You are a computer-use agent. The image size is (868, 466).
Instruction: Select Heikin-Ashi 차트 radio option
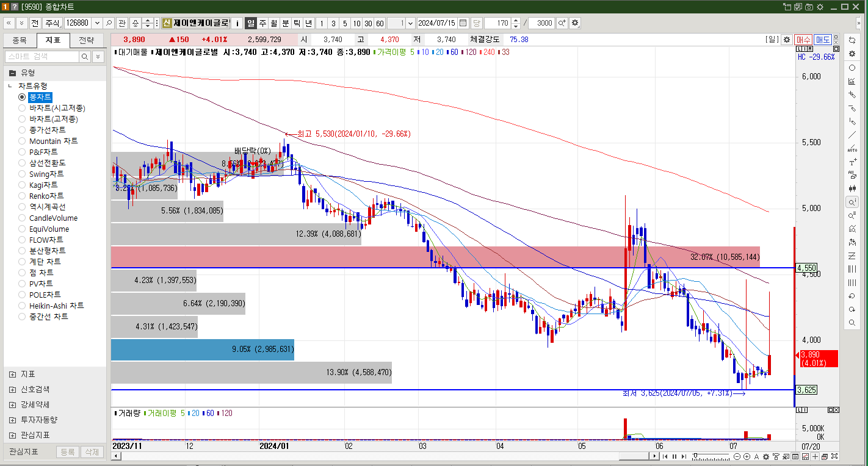click(22, 306)
